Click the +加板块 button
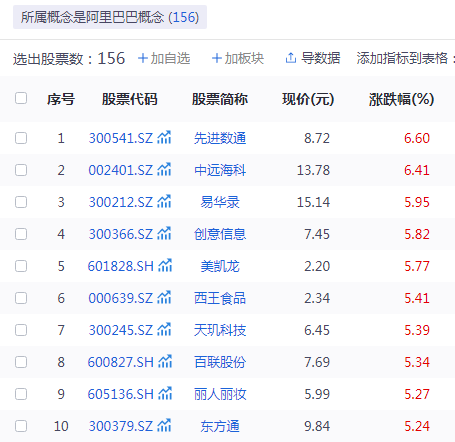Screen dimensions: 455x442 point(238,58)
